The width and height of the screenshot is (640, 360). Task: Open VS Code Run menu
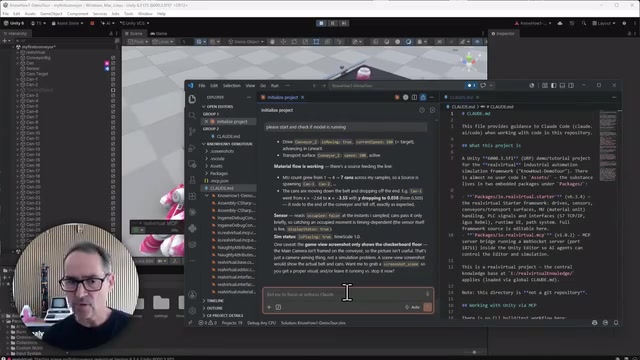click(275, 86)
